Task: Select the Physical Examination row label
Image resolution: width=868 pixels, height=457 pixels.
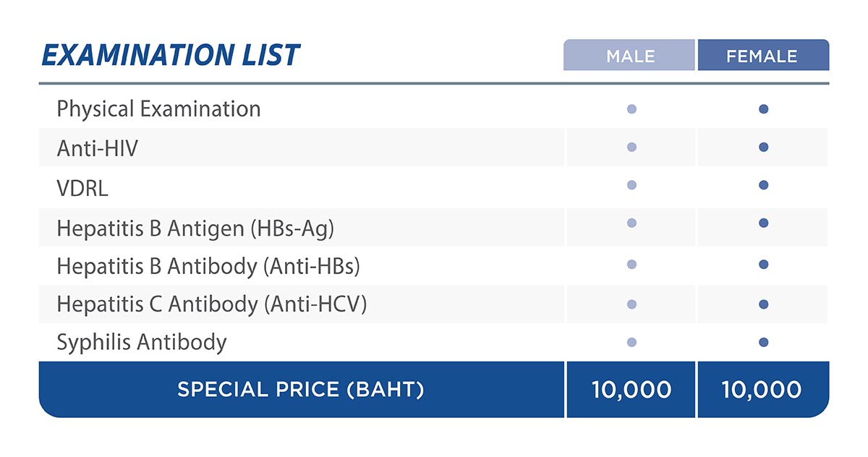Action: [158, 109]
